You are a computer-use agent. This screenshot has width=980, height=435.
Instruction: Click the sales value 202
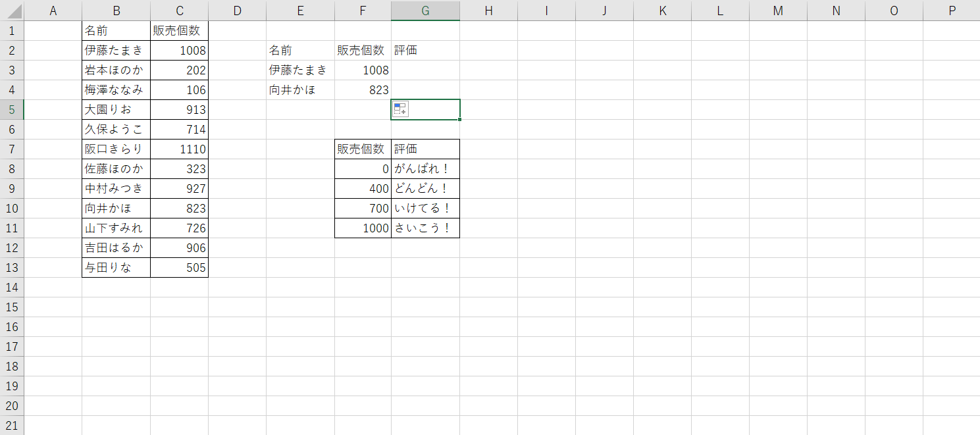pos(179,70)
